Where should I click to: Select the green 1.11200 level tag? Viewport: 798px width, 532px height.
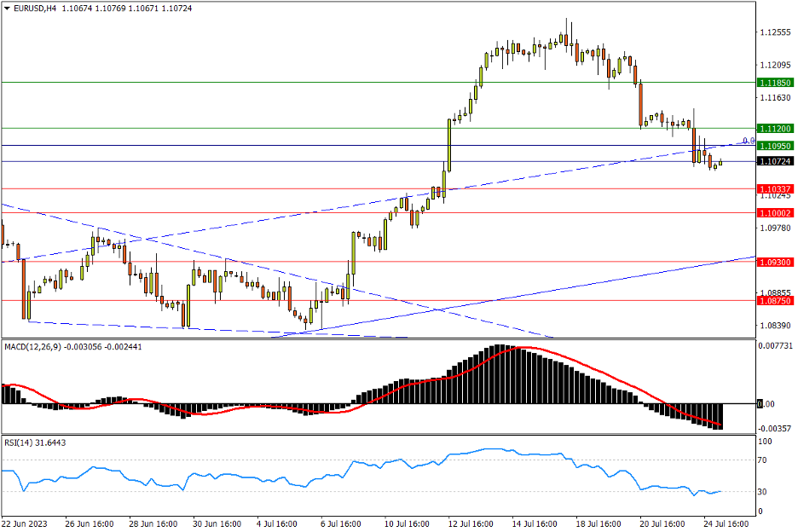pos(775,128)
